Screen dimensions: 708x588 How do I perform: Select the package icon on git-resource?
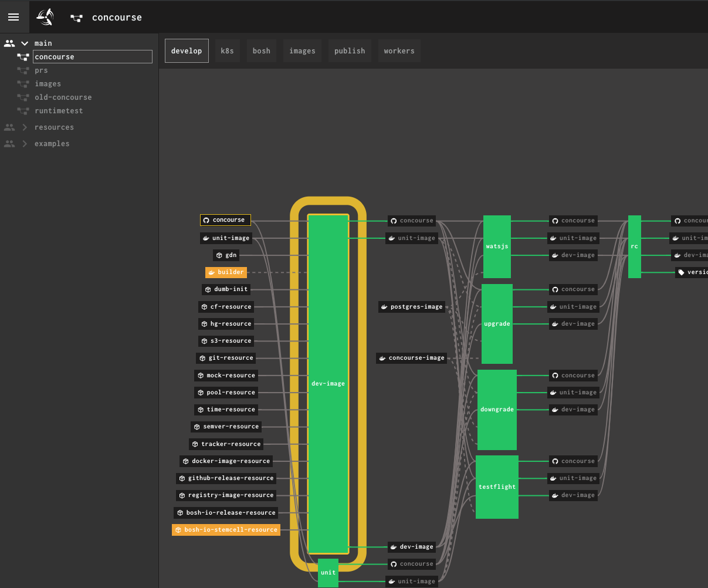tap(201, 358)
